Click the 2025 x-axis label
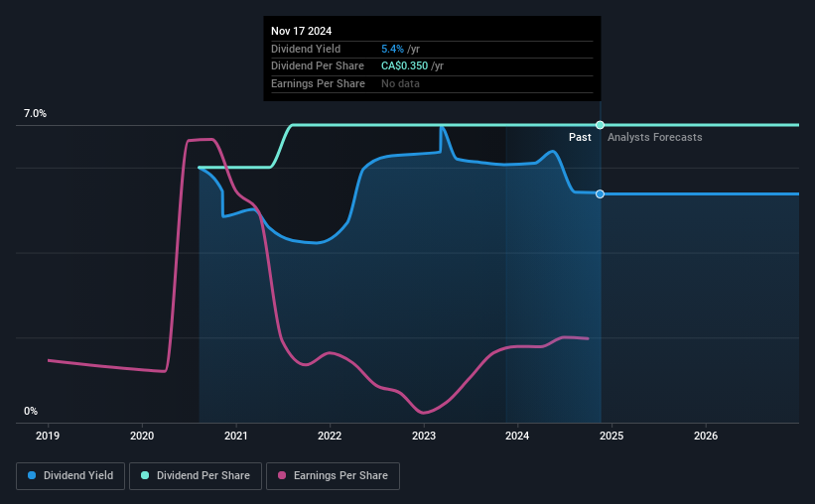The width and height of the screenshot is (815, 504). [611, 436]
